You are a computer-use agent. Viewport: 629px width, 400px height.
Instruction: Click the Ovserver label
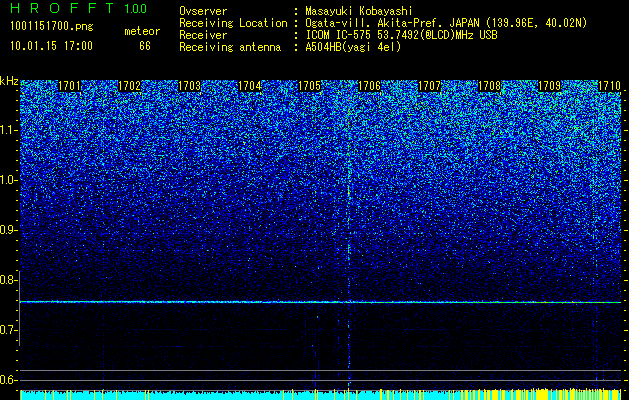click(203, 11)
